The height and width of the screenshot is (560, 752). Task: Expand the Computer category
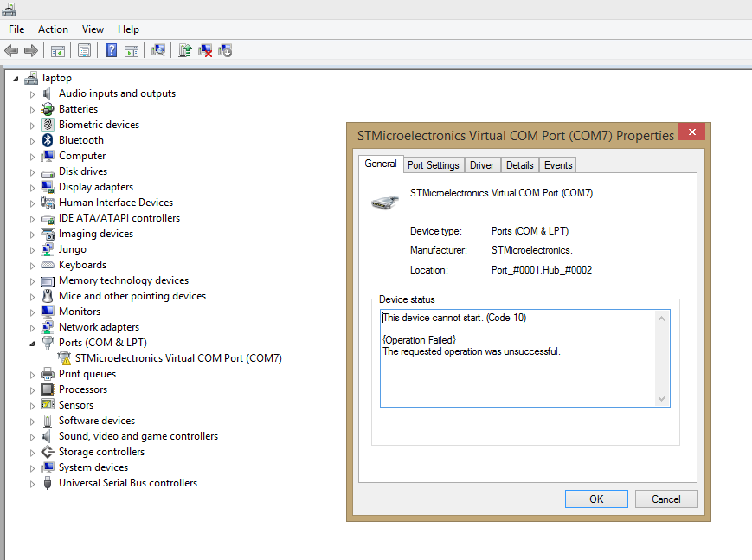[32, 157]
